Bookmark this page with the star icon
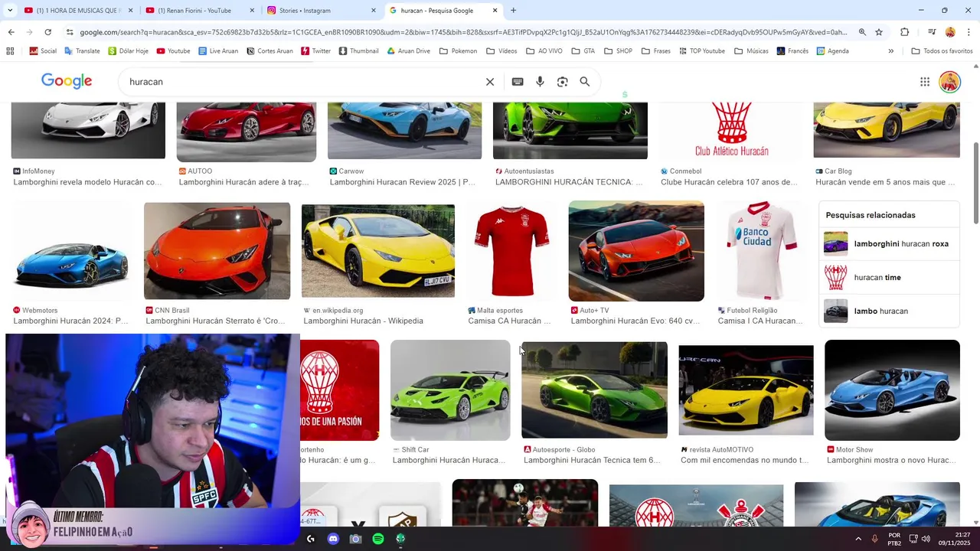The image size is (980, 551). [x=879, y=32]
